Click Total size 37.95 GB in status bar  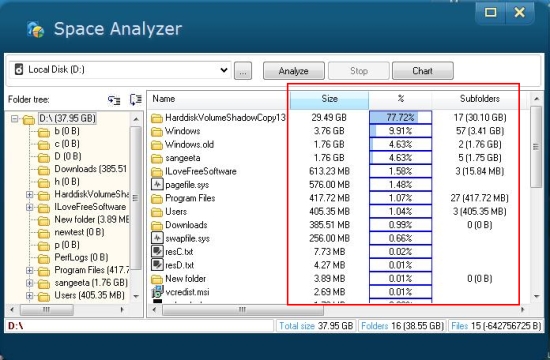coord(316,326)
